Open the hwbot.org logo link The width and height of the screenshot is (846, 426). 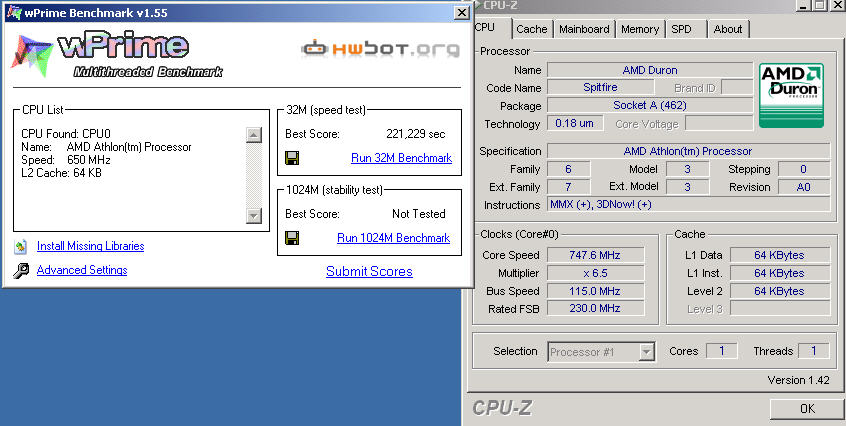tap(380, 49)
